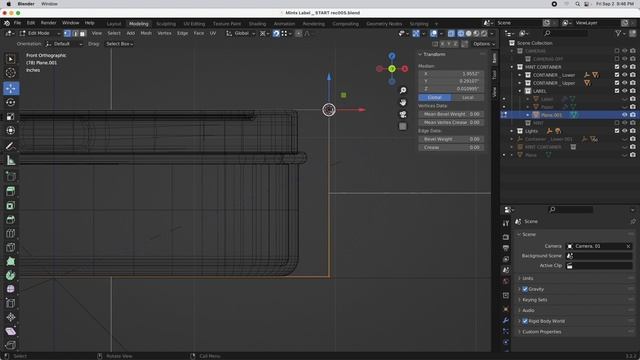Switch to the Sculpting workspace tab
640x360 pixels.
click(x=166, y=24)
